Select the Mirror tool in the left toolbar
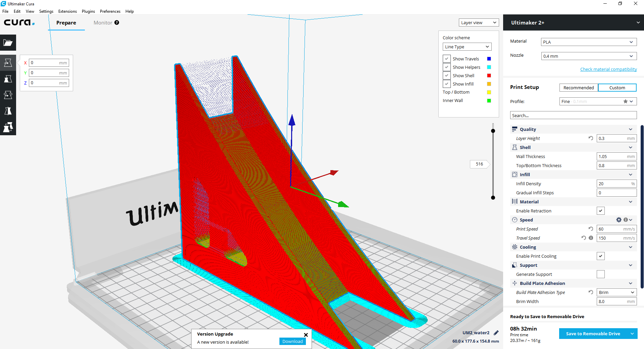 8,111
